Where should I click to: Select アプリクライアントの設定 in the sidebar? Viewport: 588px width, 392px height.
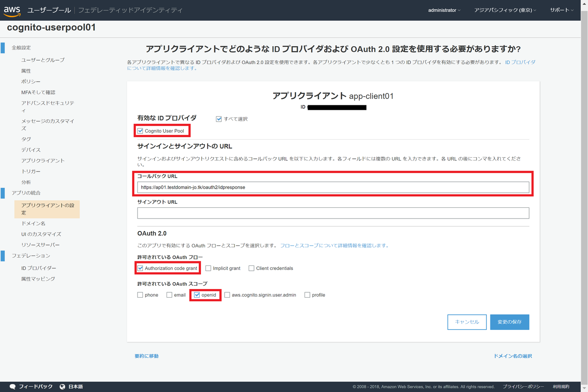click(x=47, y=209)
